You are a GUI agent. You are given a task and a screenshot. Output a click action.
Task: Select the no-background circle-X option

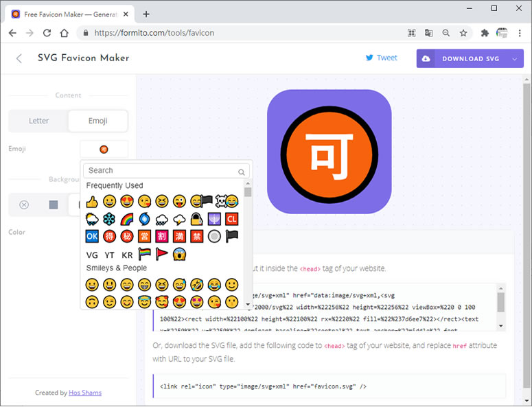click(x=24, y=205)
